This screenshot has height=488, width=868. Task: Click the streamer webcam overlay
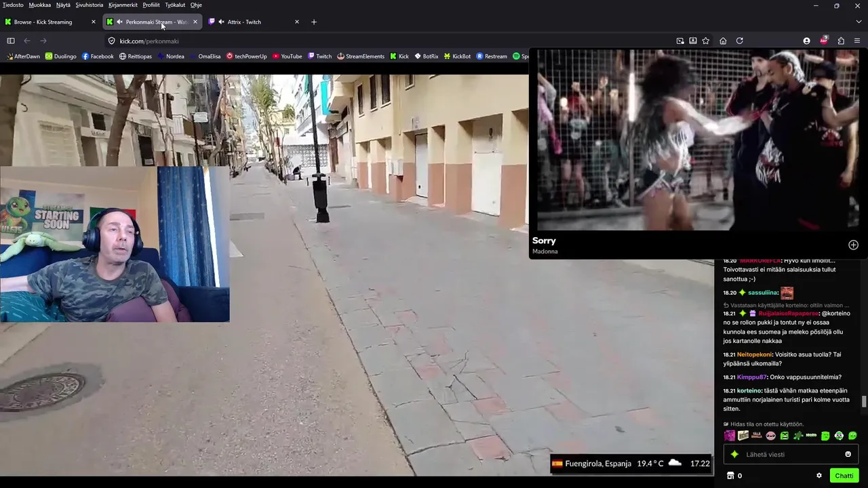pyautogui.click(x=115, y=244)
